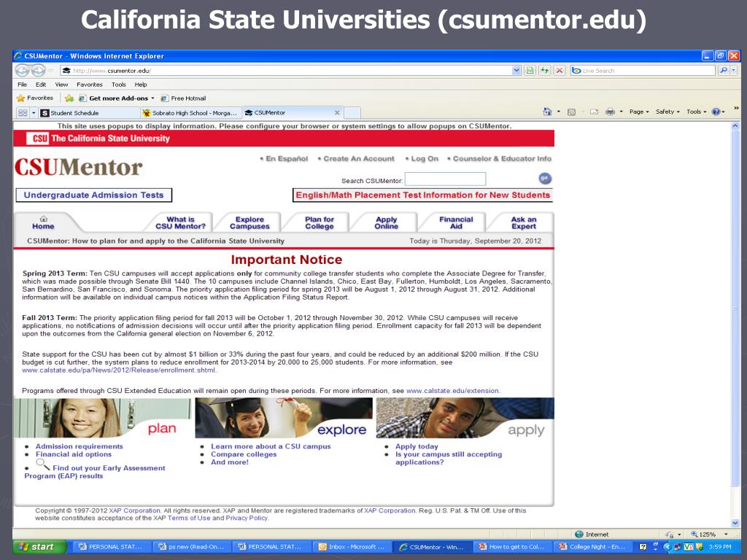Open the File menu
747x560 pixels.
22,85
